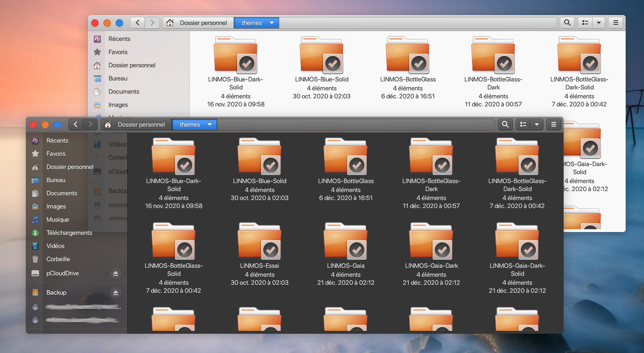Open Images in the light window sidebar
The width and height of the screenshot is (644, 353).
point(139,105)
